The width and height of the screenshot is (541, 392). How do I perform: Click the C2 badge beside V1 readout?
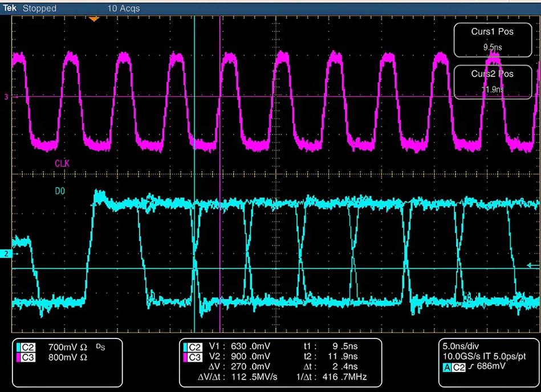pos(194,346)
